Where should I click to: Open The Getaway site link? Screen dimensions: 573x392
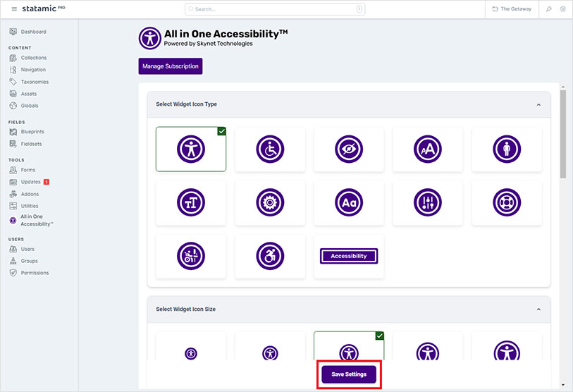(x=512, y=9)
